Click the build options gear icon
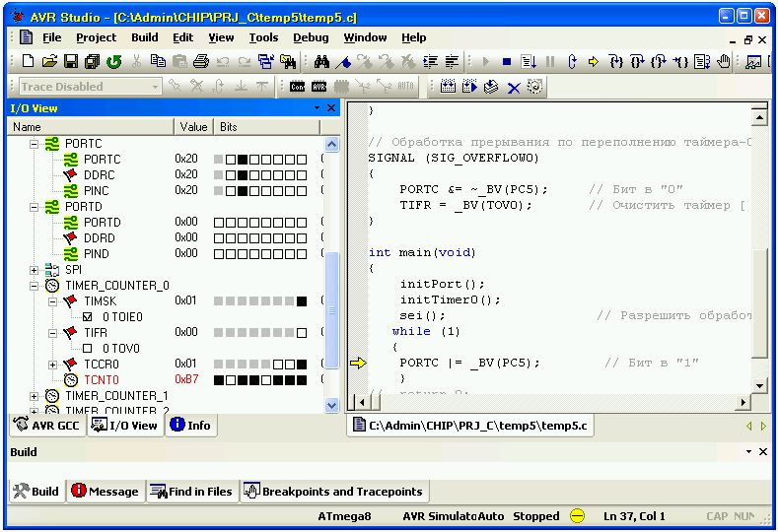Image resolution: width=778 pixels, height=532 pixels. coord(534,87)
